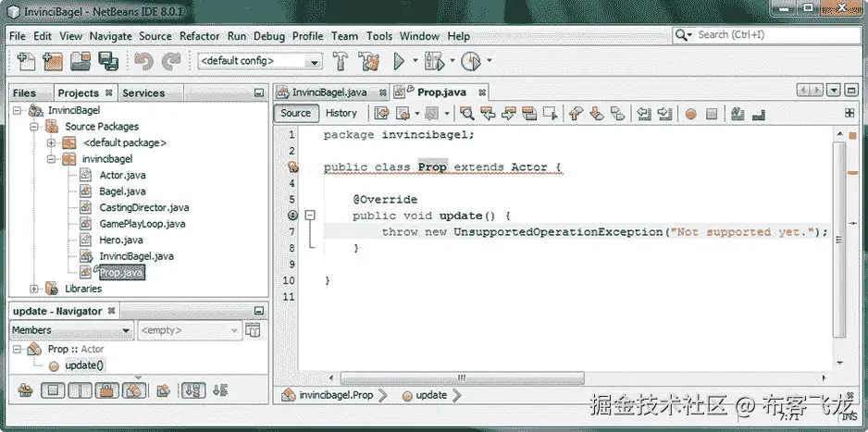
Task: Collapse the Source Packages node
Action: click(35, 127)
